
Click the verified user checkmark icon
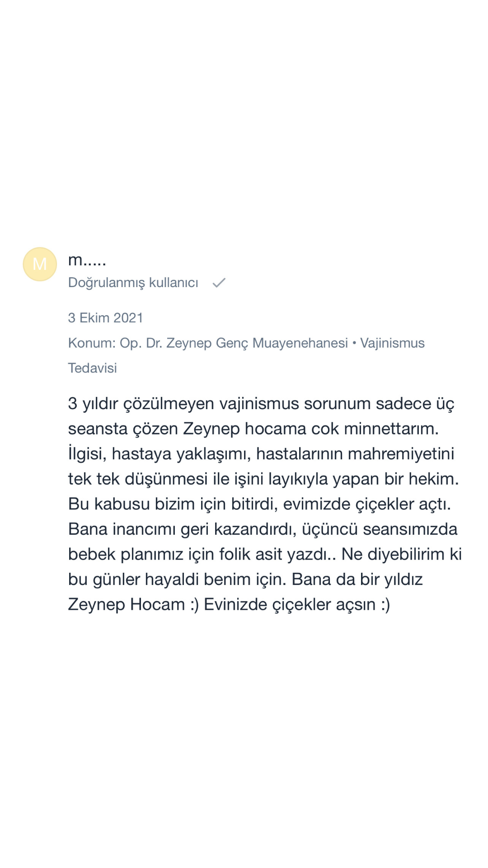coord(219,283)
